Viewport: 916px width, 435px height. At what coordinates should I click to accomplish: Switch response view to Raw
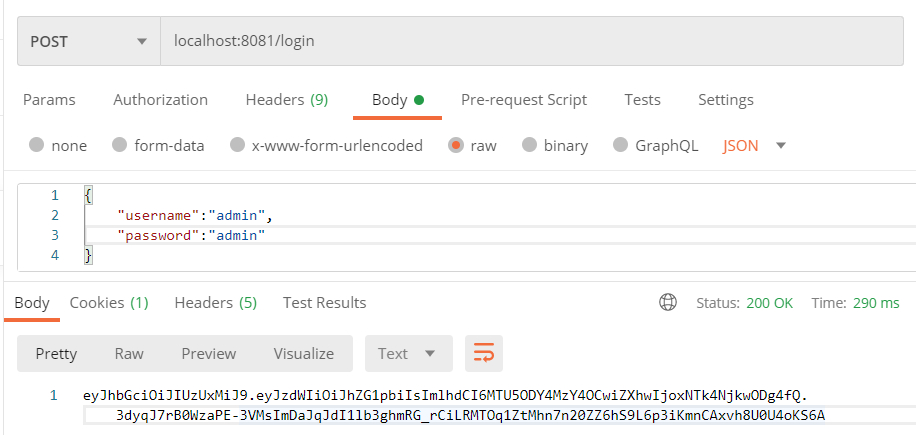tap(129, 353)
